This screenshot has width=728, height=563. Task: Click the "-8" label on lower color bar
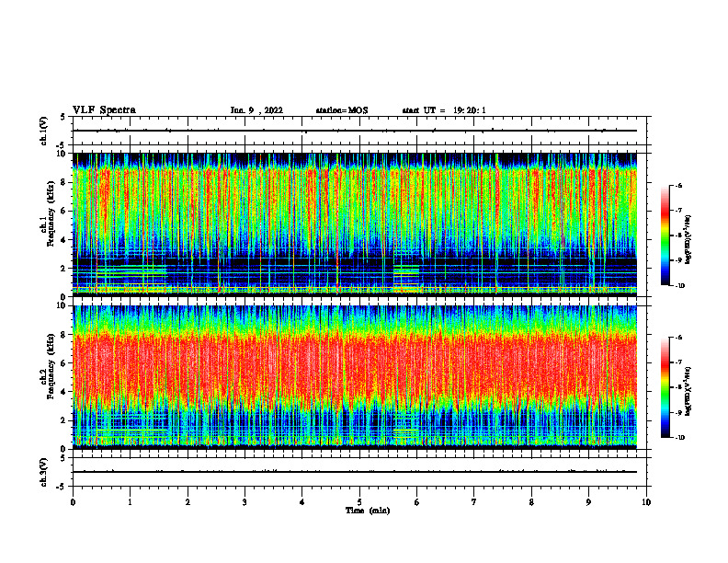pyautogui.click(x=678, y=387)
